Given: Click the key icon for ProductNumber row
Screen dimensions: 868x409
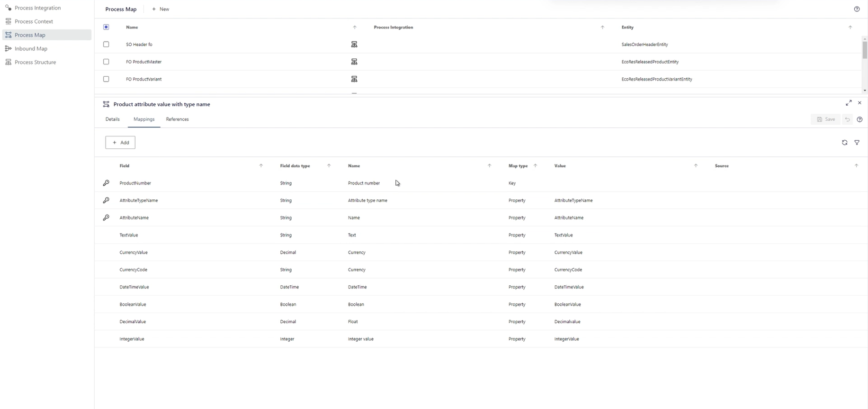Looking at the screenshot, I should 106,183.
